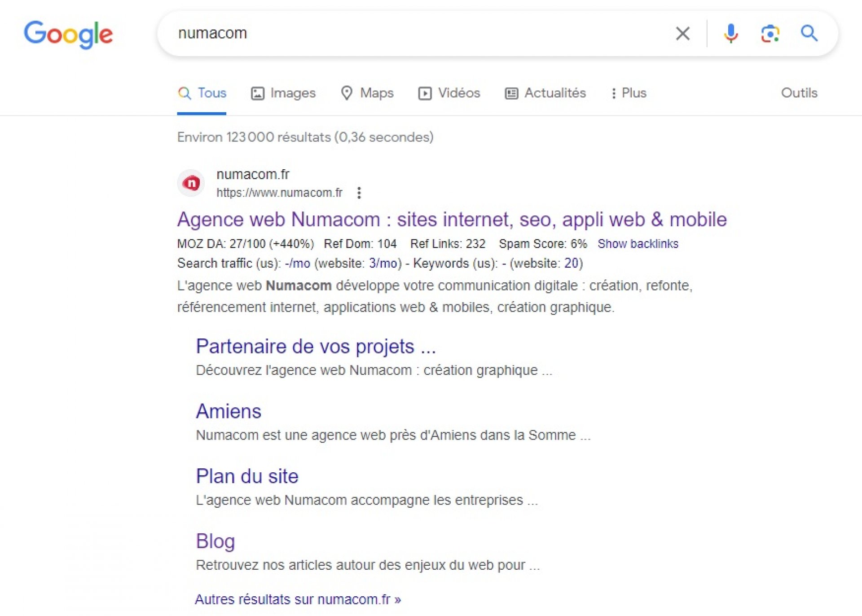Click the Google logo
The image size is (862, 616).
click(x=68, y=34)
